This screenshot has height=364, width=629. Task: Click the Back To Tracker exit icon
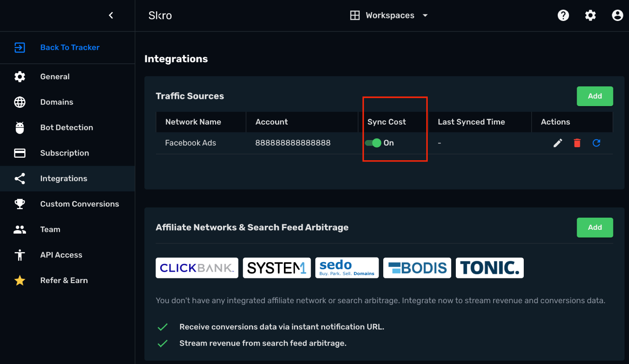point(20,47)
